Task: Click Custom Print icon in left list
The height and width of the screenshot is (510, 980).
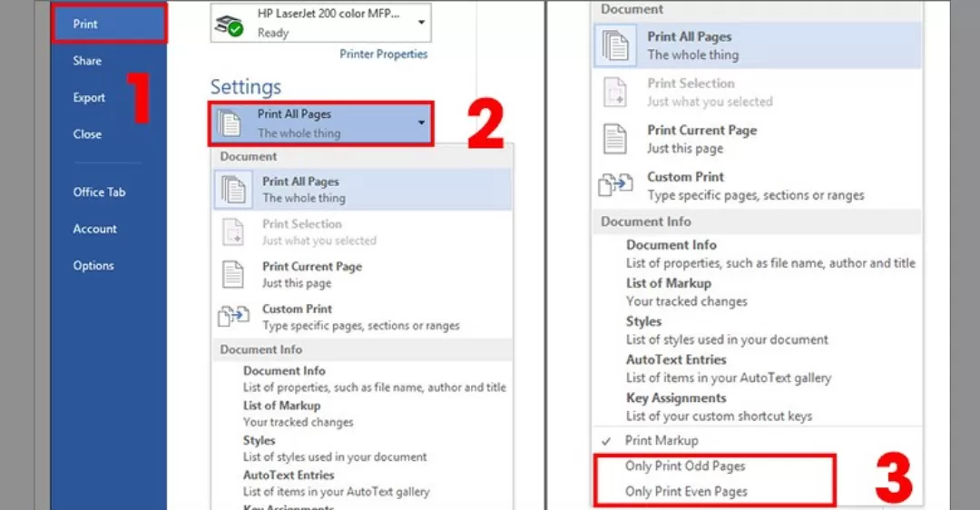Action: coord(234,317)
